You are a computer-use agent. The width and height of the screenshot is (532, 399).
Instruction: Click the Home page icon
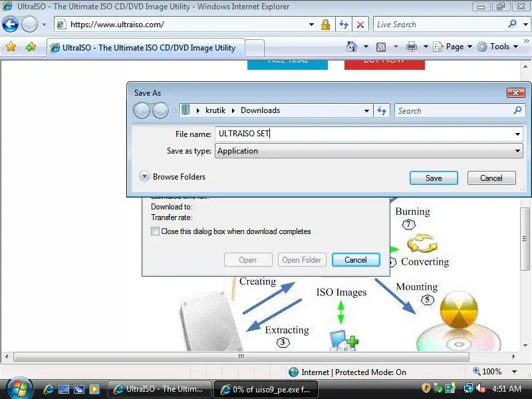tap(352, 47)
